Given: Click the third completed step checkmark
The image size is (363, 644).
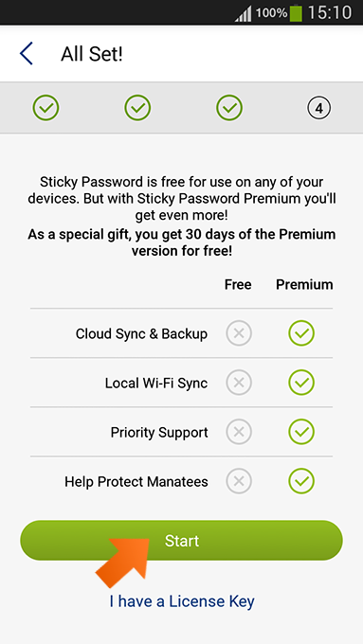Looking at the screenshot, I should [x=229, y=108].
